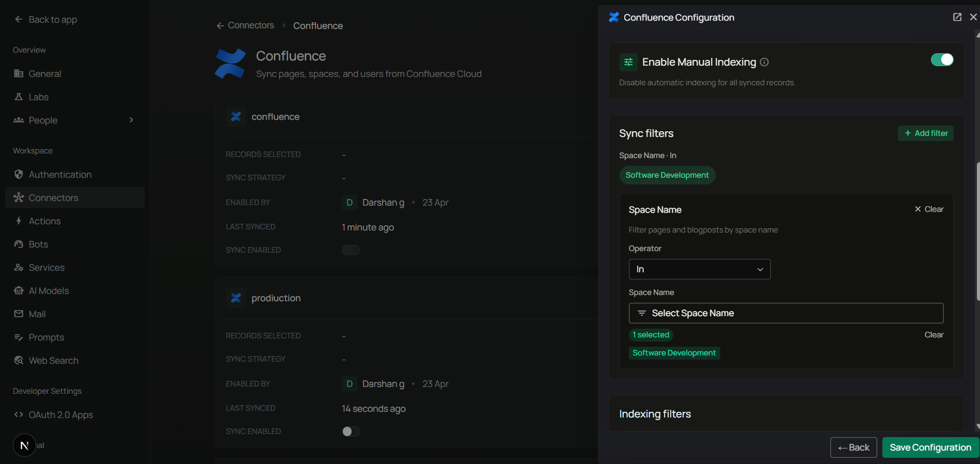The image size is (980, 464).
Task: Open General settings icon in sidebar
Action: coord(19,73)
